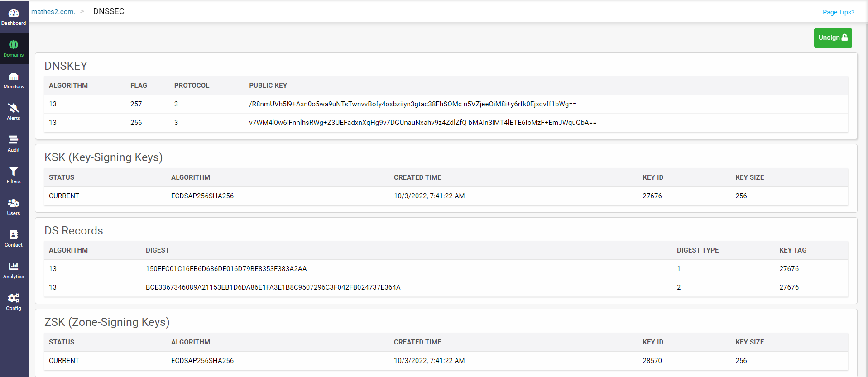Open the Config gears icon

click(14, 298)
